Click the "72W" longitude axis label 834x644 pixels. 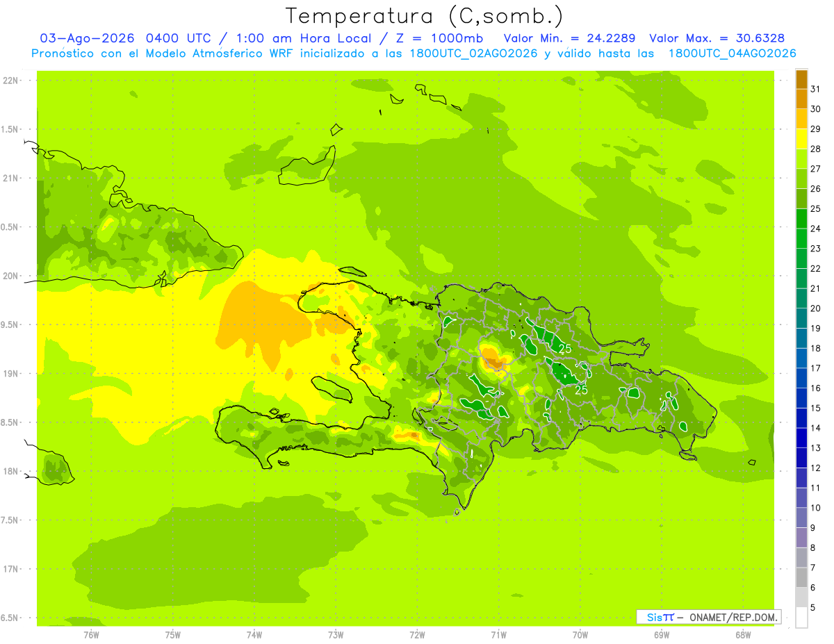pos(417,635)
